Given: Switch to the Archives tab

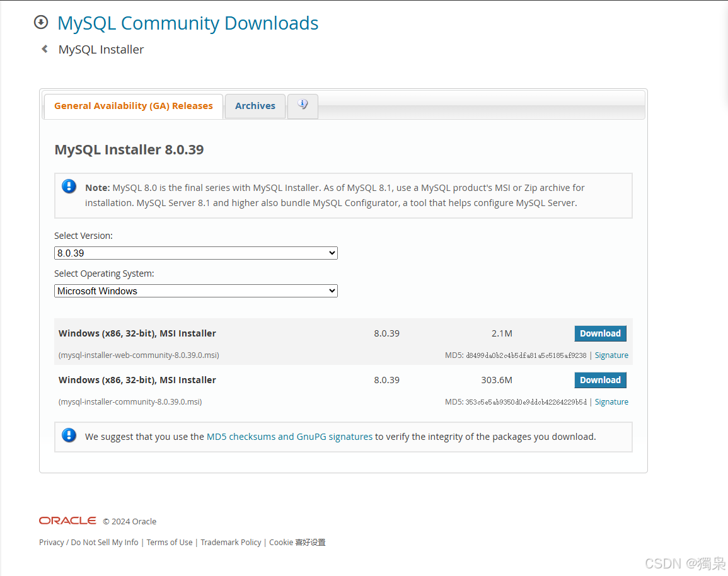Looking at the screenshot, I should [x=255, y=106].
